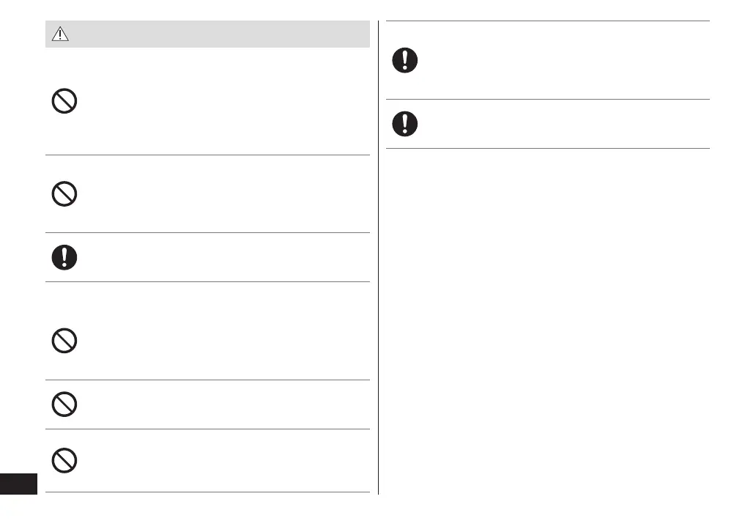Click the second prohibition icon from top

coord(64,194)
